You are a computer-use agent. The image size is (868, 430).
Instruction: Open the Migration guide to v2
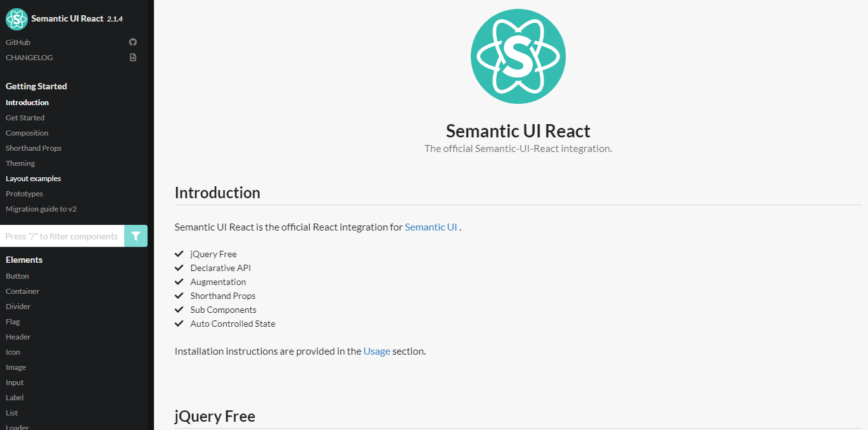[41, 208]
